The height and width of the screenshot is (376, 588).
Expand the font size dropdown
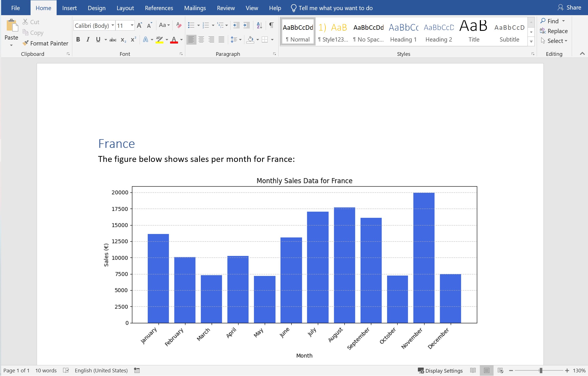pyautogui.click(x=132, y=26)
